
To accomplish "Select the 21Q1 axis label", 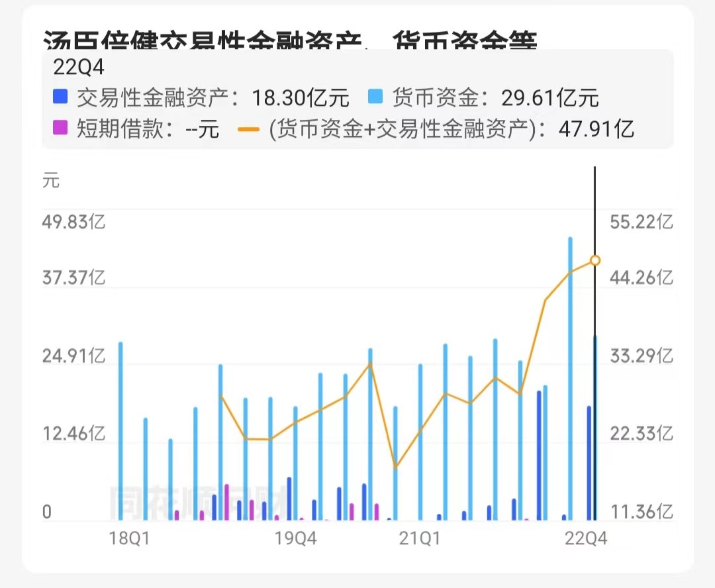I will tap(418, 538).
